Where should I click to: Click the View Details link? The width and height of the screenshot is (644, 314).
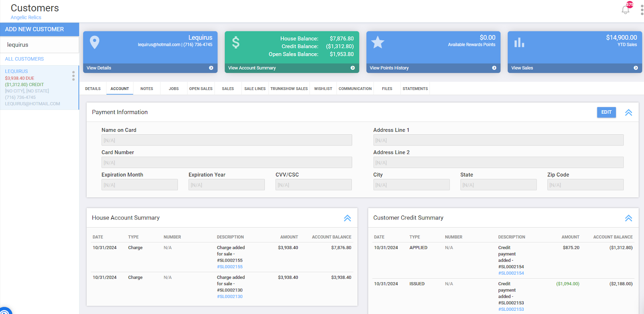[x=99, y=68]
